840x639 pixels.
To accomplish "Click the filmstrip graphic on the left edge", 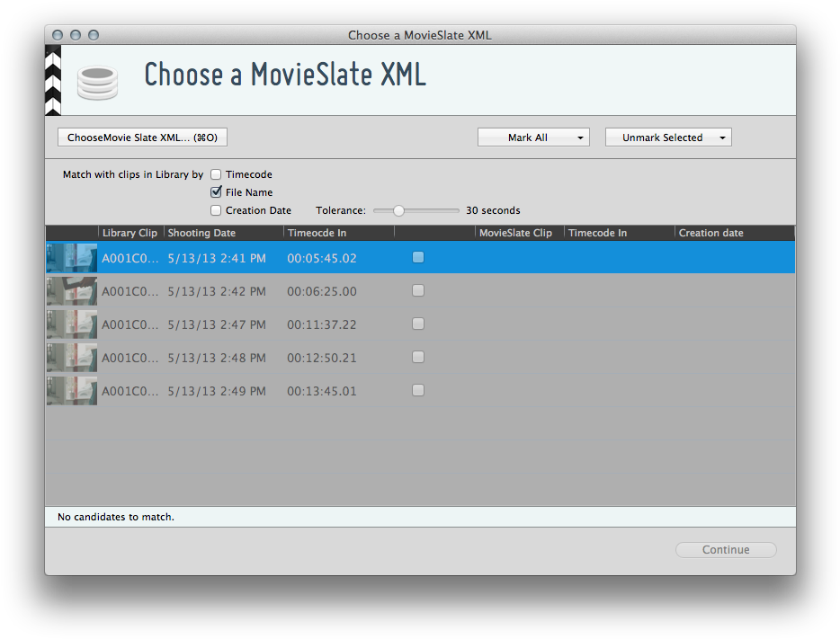I will 52,80.
